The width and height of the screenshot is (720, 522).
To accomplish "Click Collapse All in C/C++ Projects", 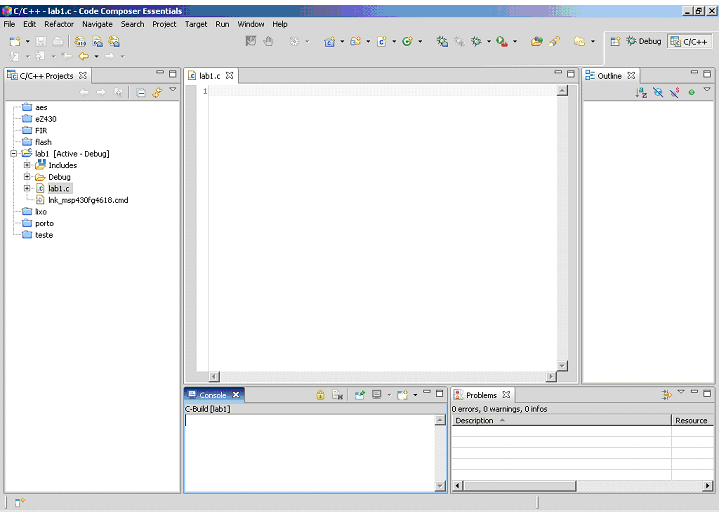I will coord(141,93).
